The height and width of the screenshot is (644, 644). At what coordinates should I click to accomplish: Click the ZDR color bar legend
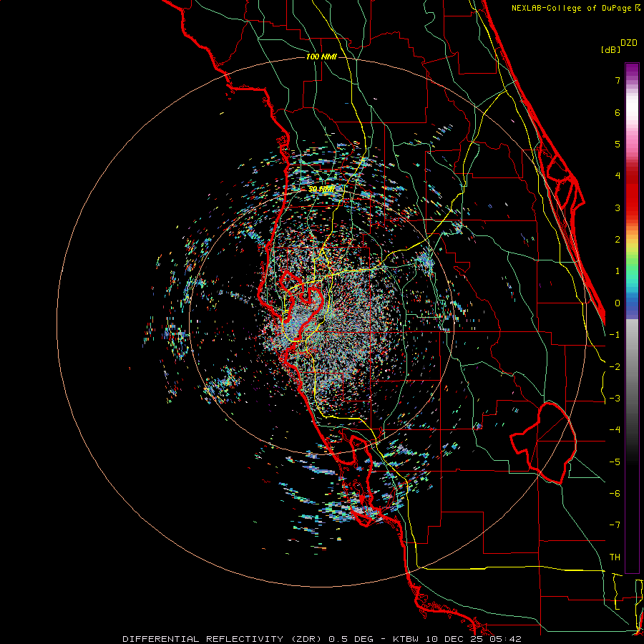[x=632, y=318]
